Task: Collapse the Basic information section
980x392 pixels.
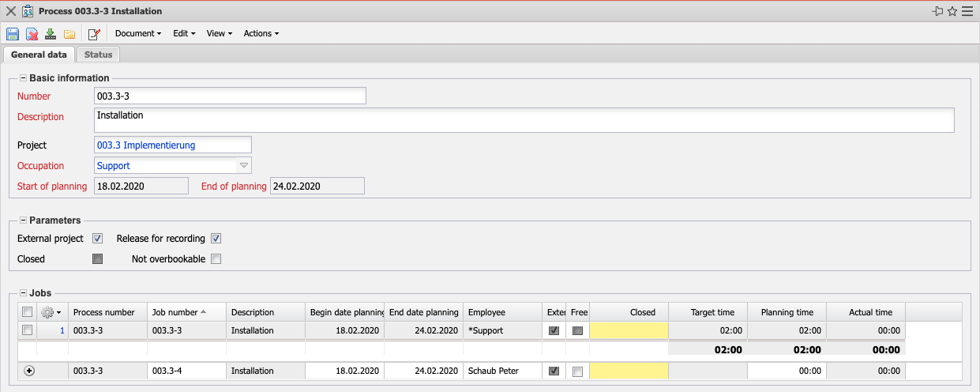Action: (23, 78)
